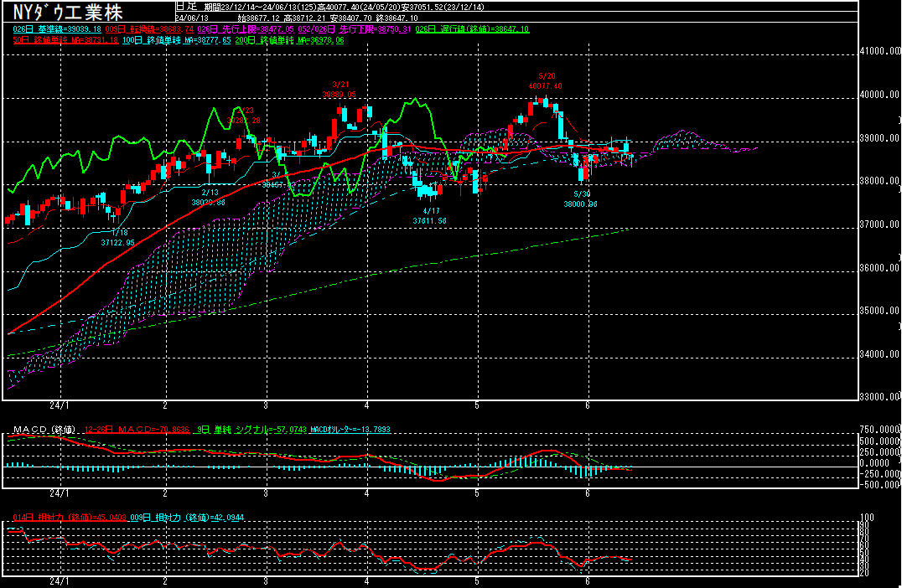Screen dimensions: 902x588
Task: Click the 35000.00 price axis label
Action: coord(880,311)
